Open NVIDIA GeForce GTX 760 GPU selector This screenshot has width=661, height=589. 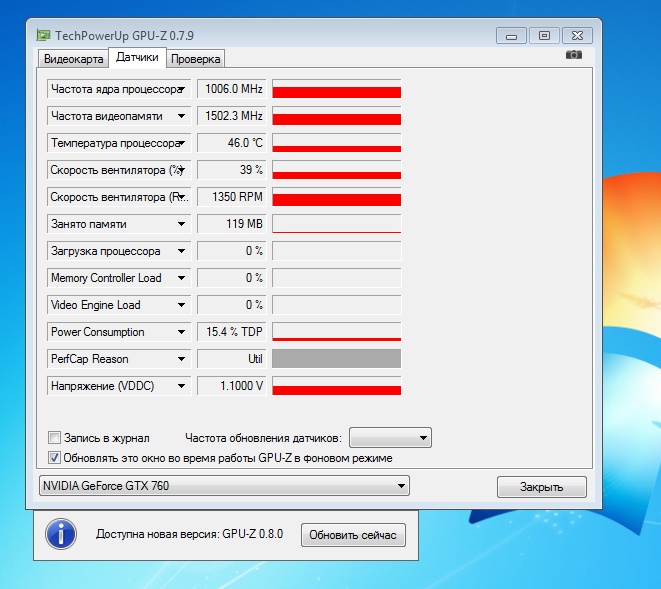coord(224,486)
